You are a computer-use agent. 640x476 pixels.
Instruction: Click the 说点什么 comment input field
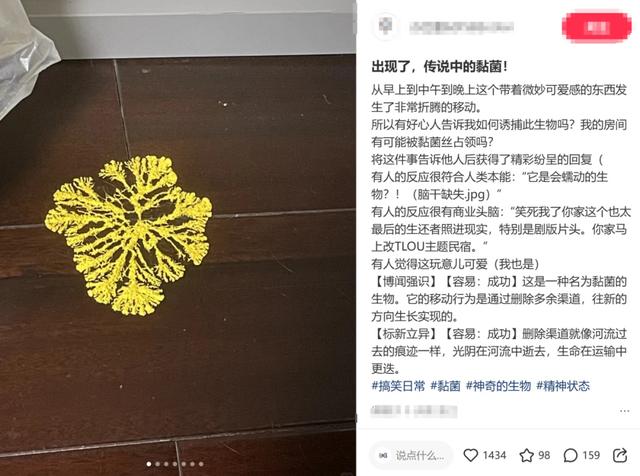(411, 455)
